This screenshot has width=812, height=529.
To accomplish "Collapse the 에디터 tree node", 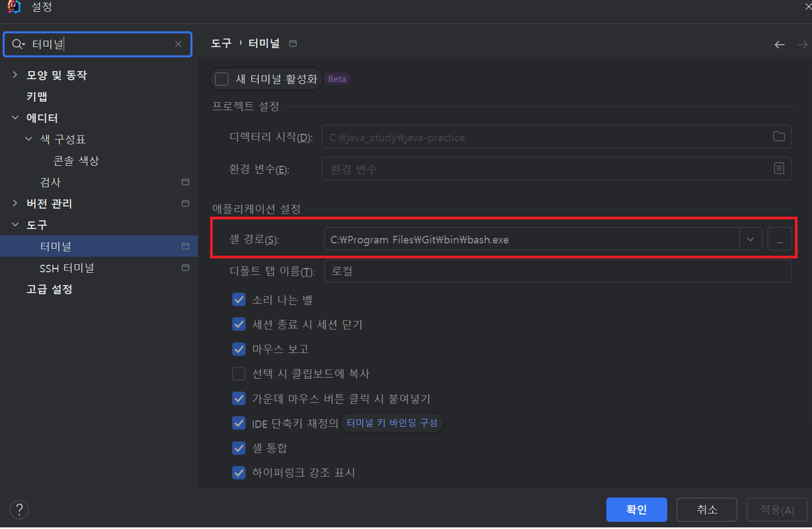I will (x=15, y=118).
